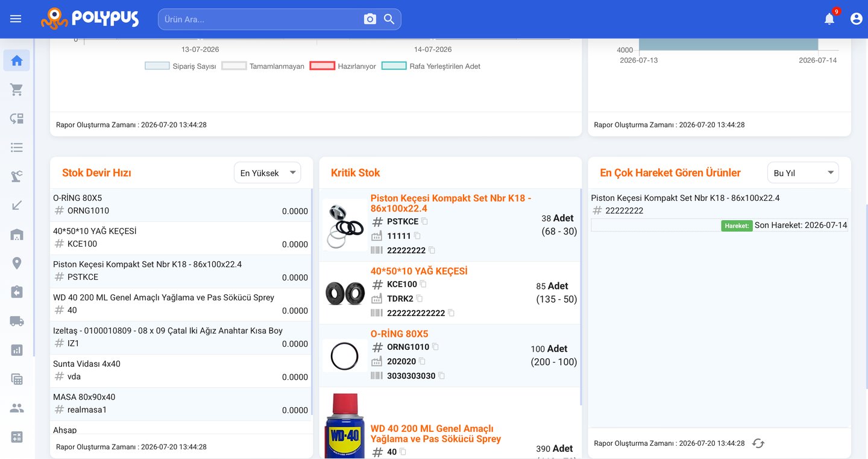
Task: Toggle Sipariş Sayısı legend series
Action: click(180, 66)
